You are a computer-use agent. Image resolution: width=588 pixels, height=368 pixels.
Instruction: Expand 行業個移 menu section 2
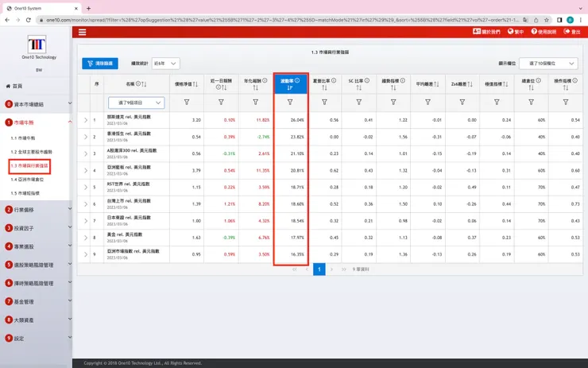click(37, 210)
